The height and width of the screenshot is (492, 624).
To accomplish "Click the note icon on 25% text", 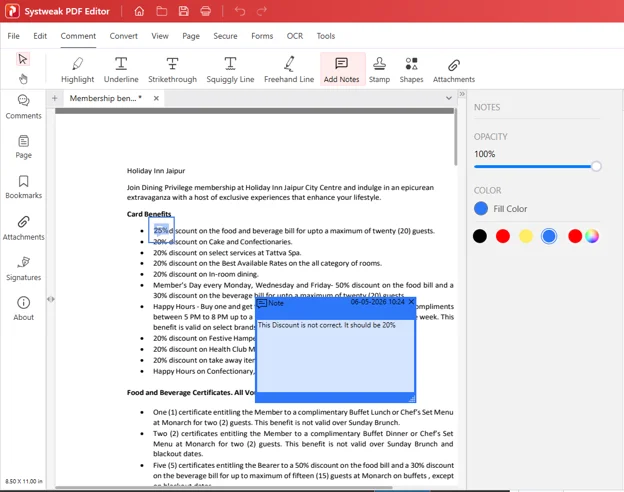I will tap(162, 230).
